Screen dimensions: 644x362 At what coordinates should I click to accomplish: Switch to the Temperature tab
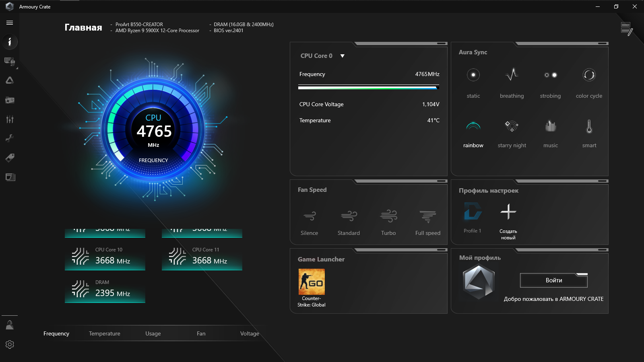(x=104, y=333)
